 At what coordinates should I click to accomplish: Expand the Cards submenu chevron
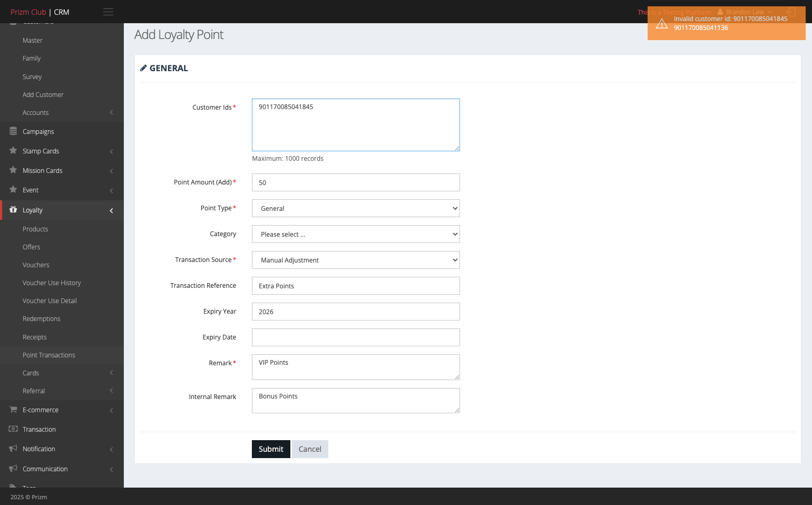point(111,373)
